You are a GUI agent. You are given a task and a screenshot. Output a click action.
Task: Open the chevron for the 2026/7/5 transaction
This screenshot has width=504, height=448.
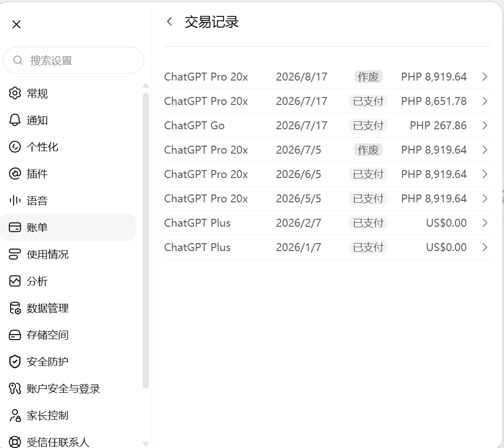(x=485, y=150)
